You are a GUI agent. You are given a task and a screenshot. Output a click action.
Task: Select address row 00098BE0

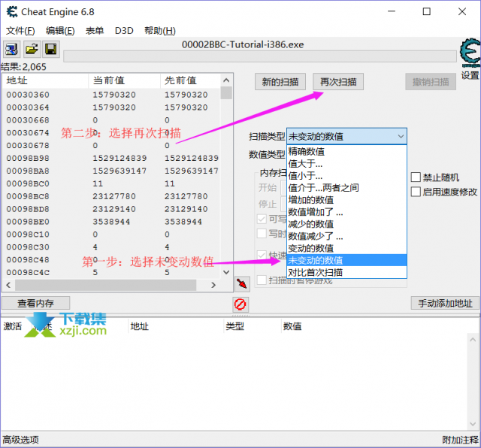111,222
